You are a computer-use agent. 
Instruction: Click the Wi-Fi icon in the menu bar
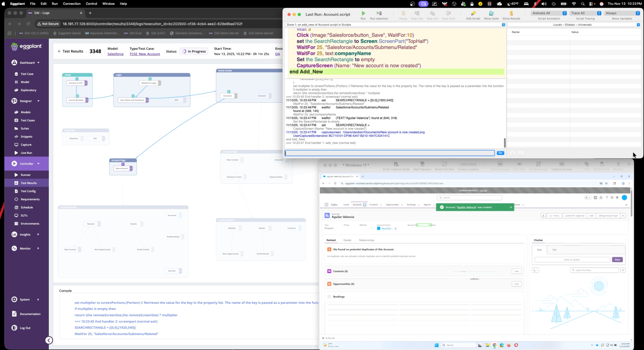[x=574, y=4]
